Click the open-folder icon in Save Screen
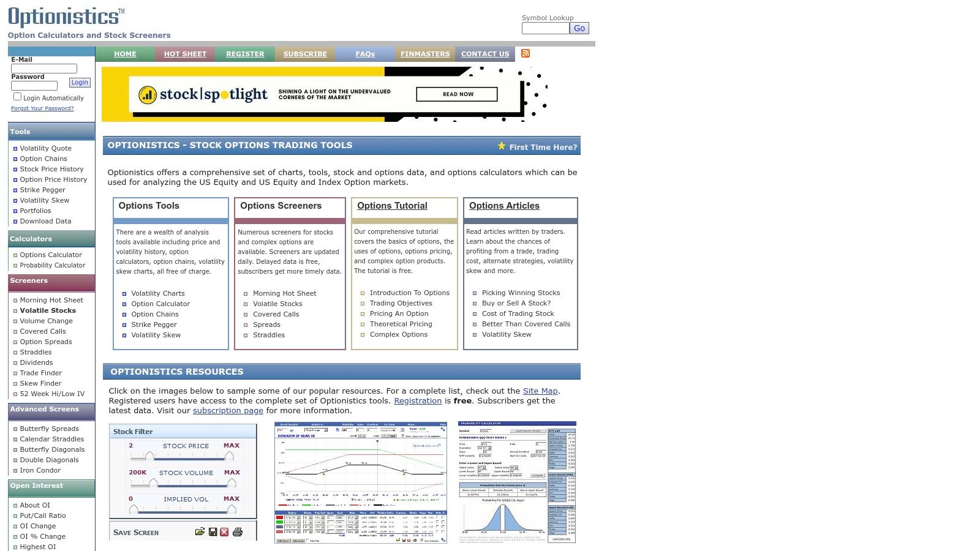The width and height of the screenshot is (980, 551). (200, 532)
